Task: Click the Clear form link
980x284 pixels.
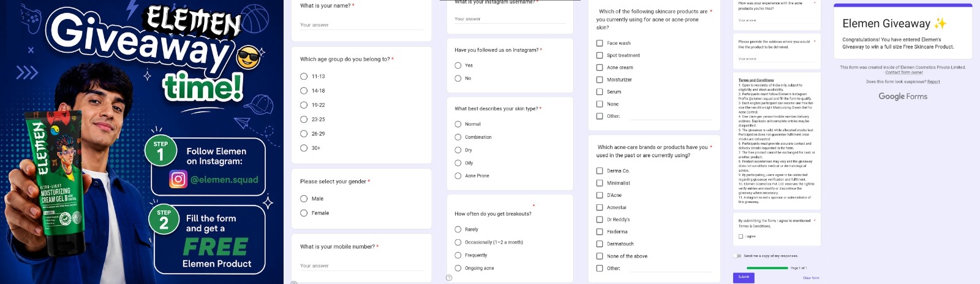Action: (x=811, y=278)
